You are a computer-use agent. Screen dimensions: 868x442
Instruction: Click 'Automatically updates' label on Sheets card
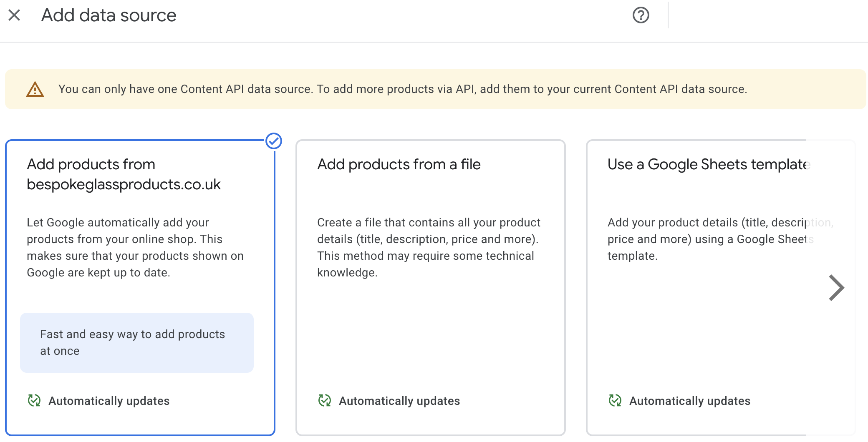690,401
